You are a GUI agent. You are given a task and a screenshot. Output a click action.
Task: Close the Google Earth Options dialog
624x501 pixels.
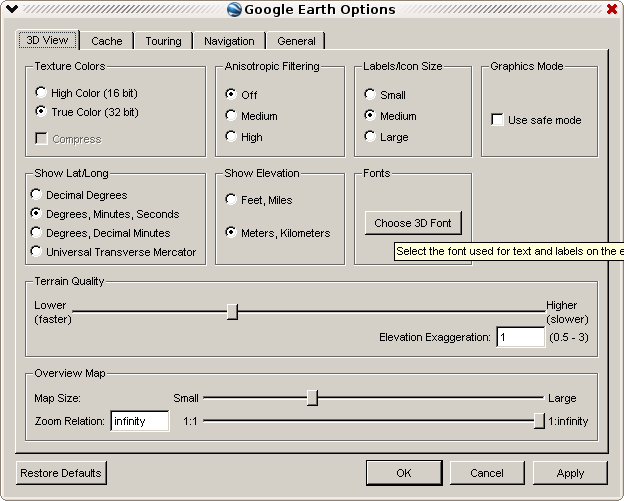pyautogui.click(x=612, y=9)
